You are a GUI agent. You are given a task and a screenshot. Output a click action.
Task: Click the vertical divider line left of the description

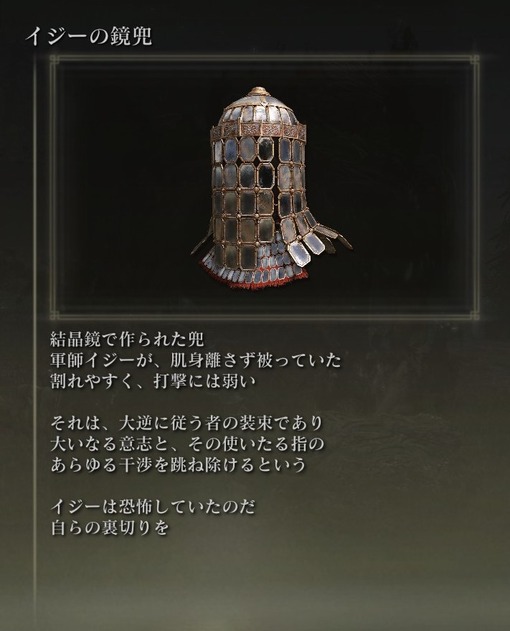tap(36, 342)
